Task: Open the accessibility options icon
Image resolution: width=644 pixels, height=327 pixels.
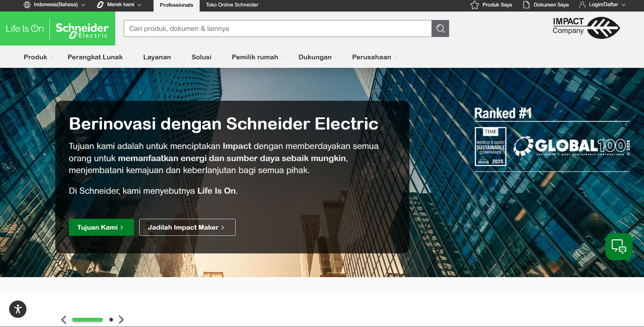Action: 18,309
